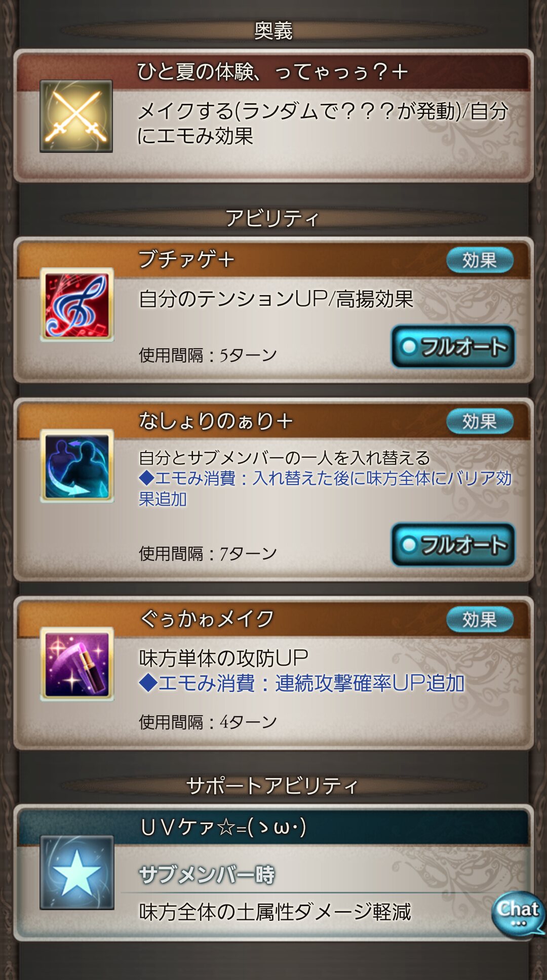Toggle フルオート for ブチァゲ+ ability
The width and height of the screenshot is (547, 980).
tap(453, 347)
